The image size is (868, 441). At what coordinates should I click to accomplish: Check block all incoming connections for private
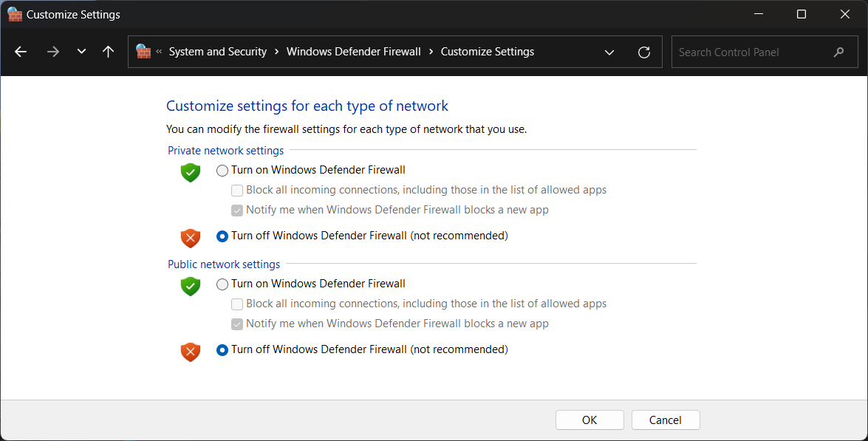237,191
